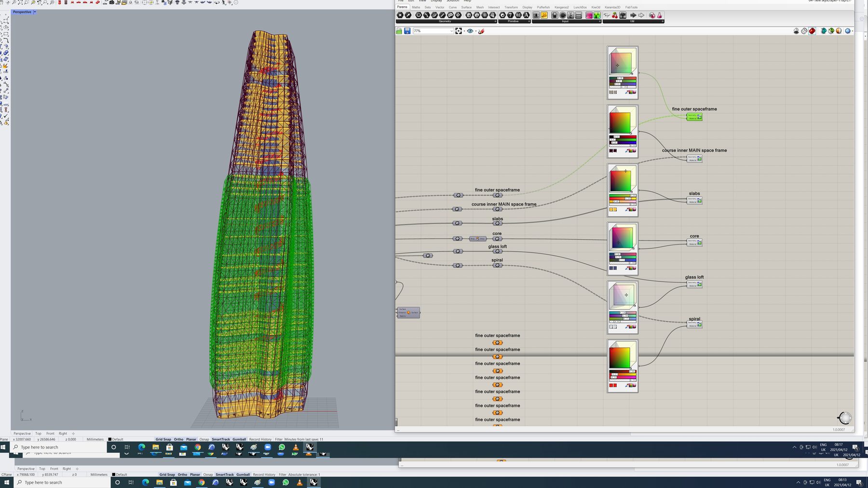Click the pink flask icon in Util panel

tap(659, 15)
